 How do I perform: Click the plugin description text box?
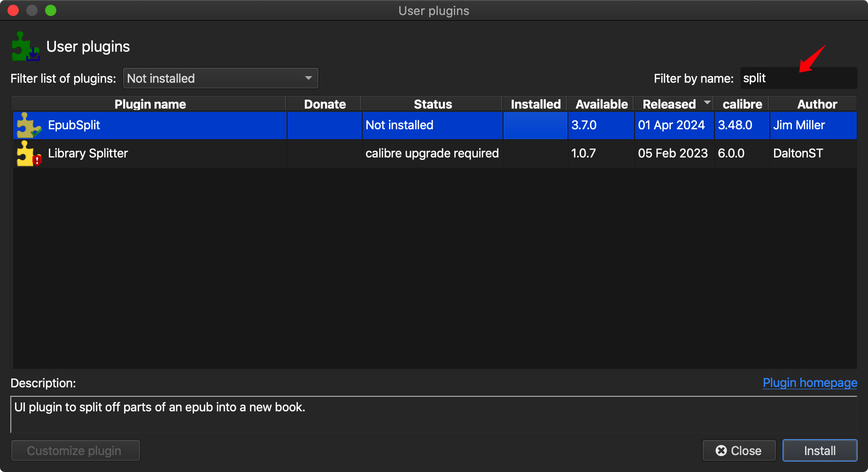434,414
